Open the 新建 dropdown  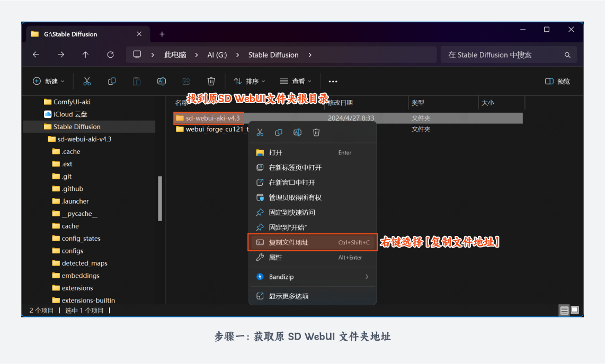tap(49, 81)
